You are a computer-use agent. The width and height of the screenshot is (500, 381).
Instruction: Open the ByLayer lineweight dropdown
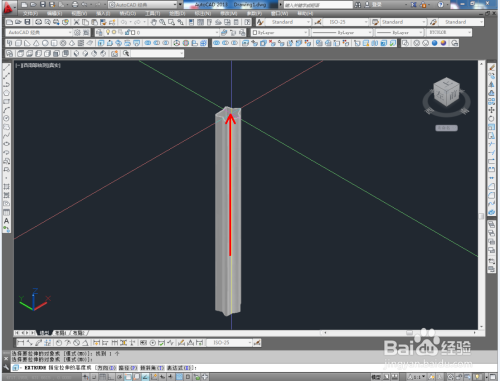pos(399,32)
